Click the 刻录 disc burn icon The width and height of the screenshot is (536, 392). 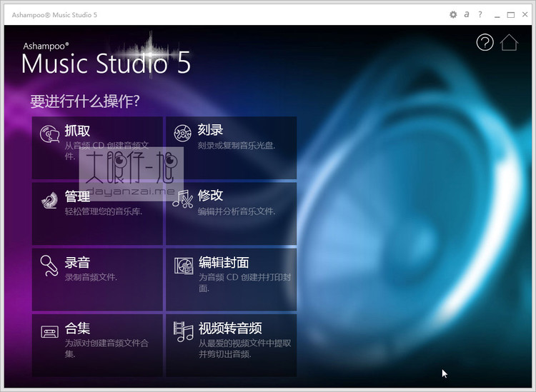182,133
